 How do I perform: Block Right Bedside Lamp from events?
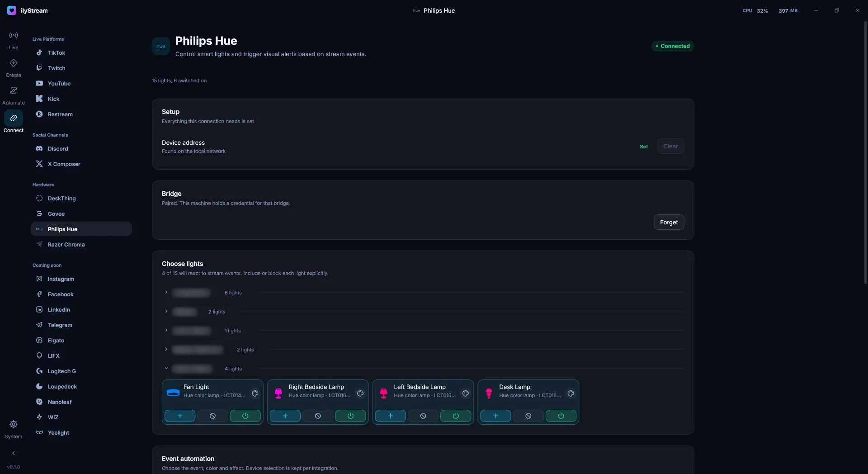click(318, 416)
